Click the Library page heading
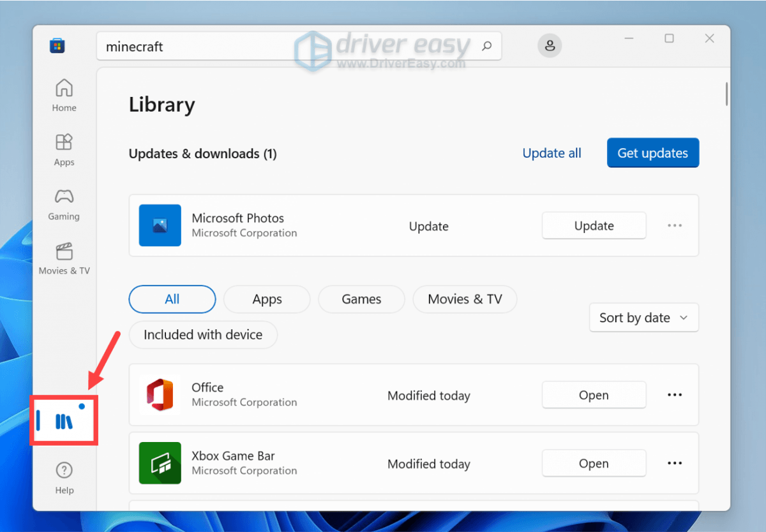The image size is (766, 532). click(162, 105)
